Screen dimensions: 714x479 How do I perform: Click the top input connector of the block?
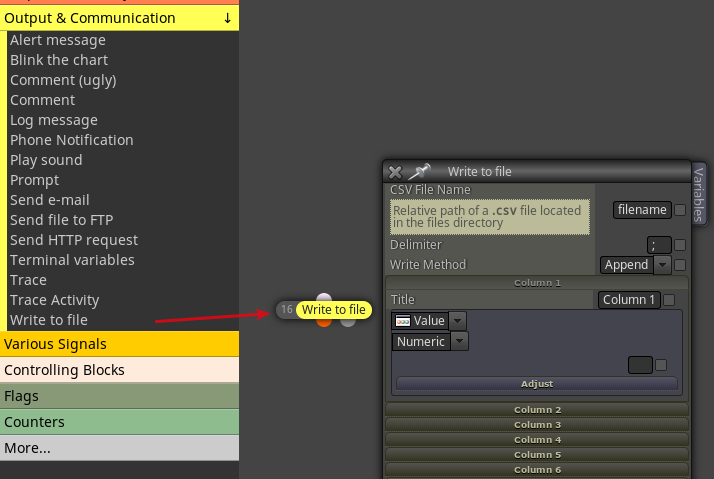coord(324,298)
